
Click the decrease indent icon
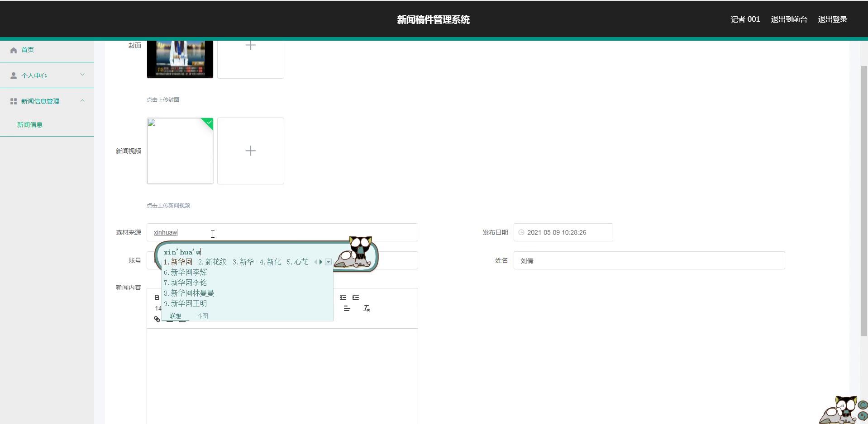tap(343, 297)
